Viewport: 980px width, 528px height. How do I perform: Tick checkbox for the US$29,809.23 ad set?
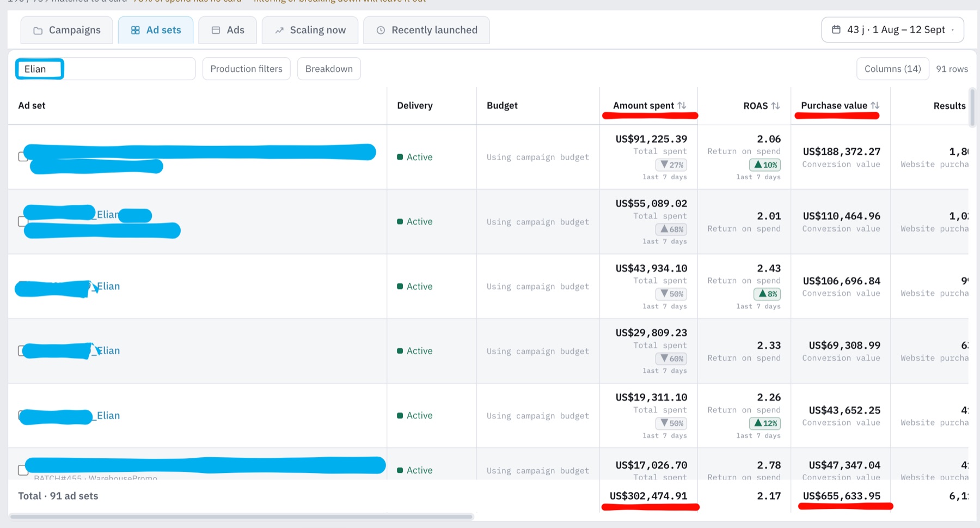point(22,351)
